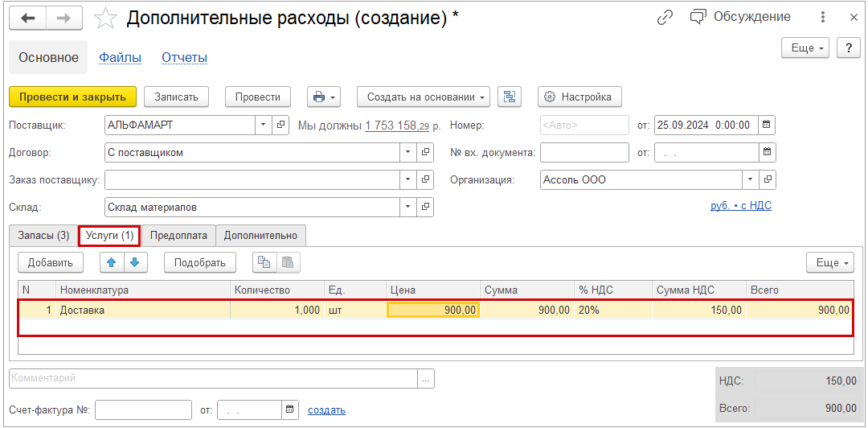Click the Провести button
Viewport: 868px width, 428px height.
(x=258, y=97)
